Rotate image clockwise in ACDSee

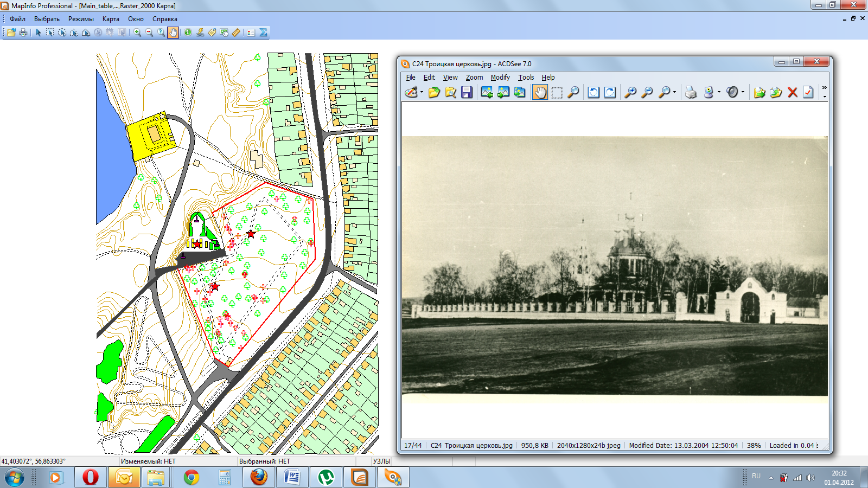click(610, 92)
